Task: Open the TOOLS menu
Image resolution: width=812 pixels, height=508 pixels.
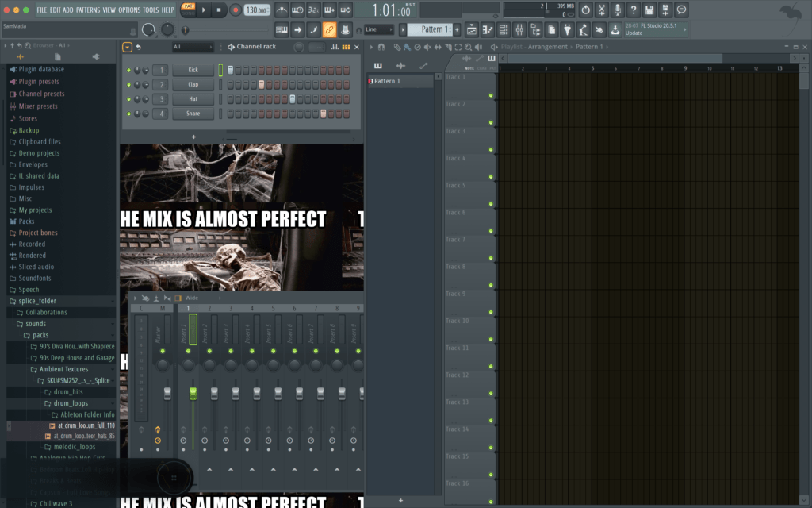Action: coord(151,10)
